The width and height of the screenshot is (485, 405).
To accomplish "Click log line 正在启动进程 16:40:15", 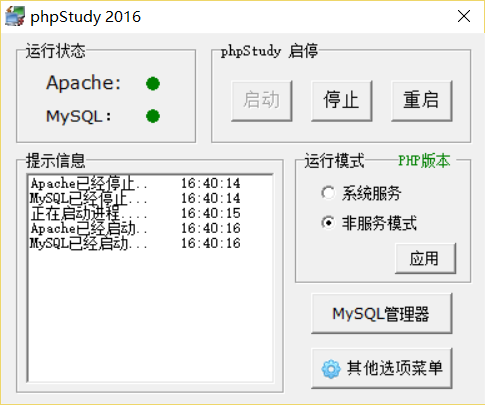I will tap(135, 213).
